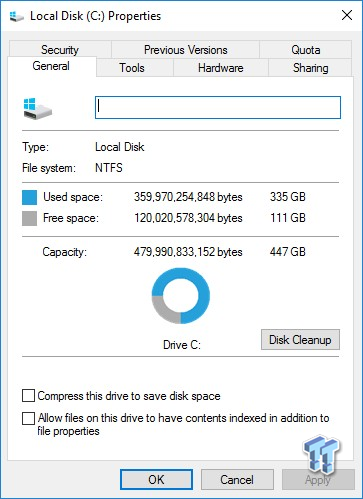Click the gray Free space swatch

tap(29, 219)
